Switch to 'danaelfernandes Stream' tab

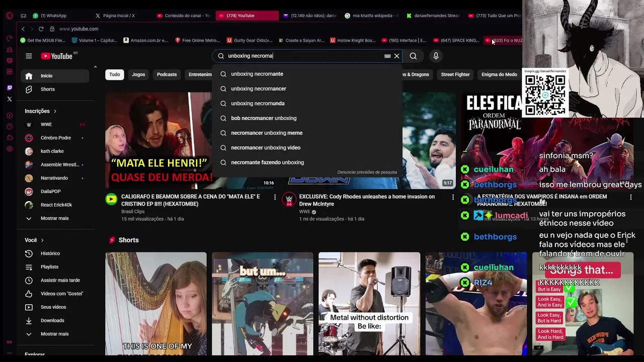point(434,16)
